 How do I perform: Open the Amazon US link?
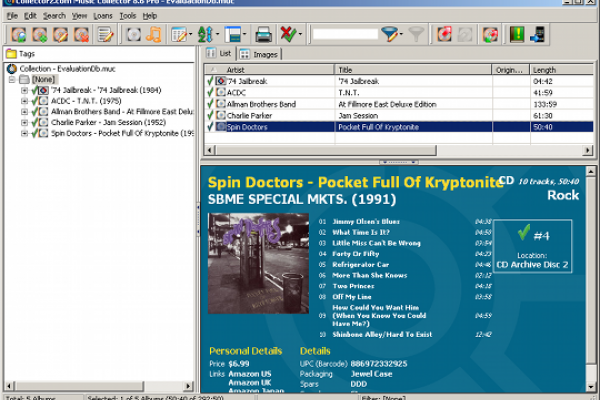(249, 374)
